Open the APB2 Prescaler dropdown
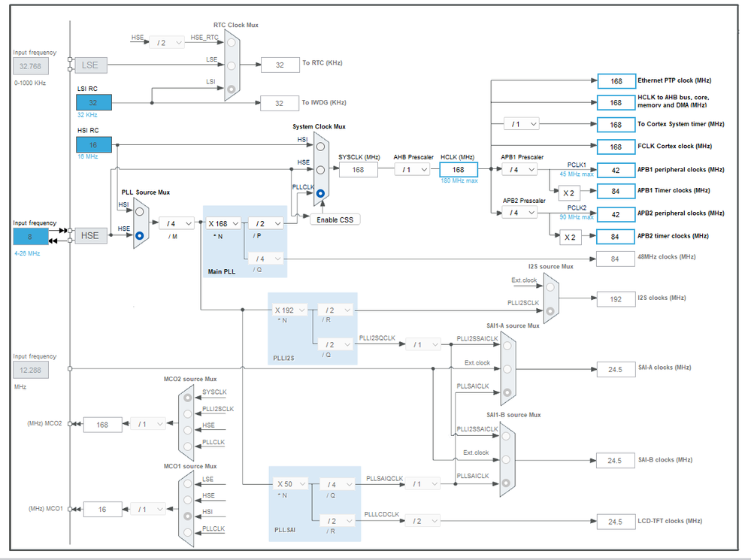The height and width of the screenshot is (560, 751). (519, 213)
